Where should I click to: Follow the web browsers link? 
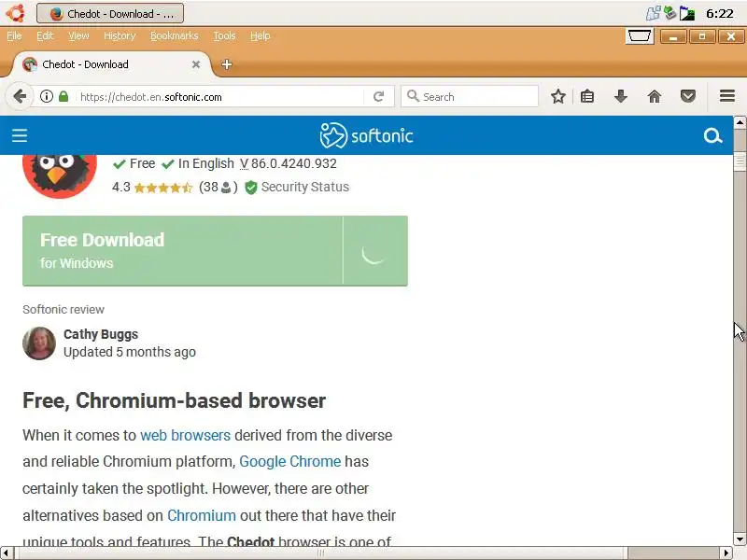[185, 435]
